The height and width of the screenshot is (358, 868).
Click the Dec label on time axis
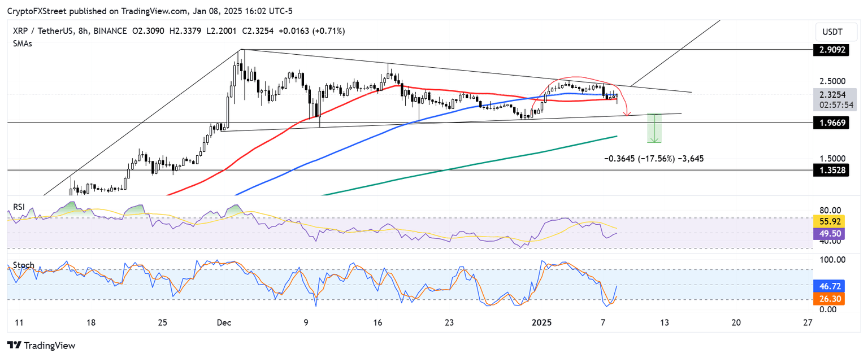click(224, 322)
